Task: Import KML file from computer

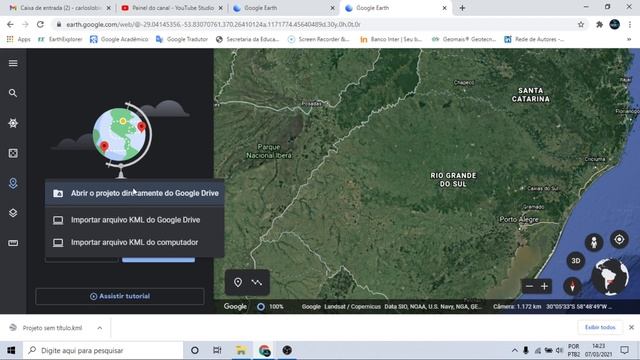Action: point(135,242)
